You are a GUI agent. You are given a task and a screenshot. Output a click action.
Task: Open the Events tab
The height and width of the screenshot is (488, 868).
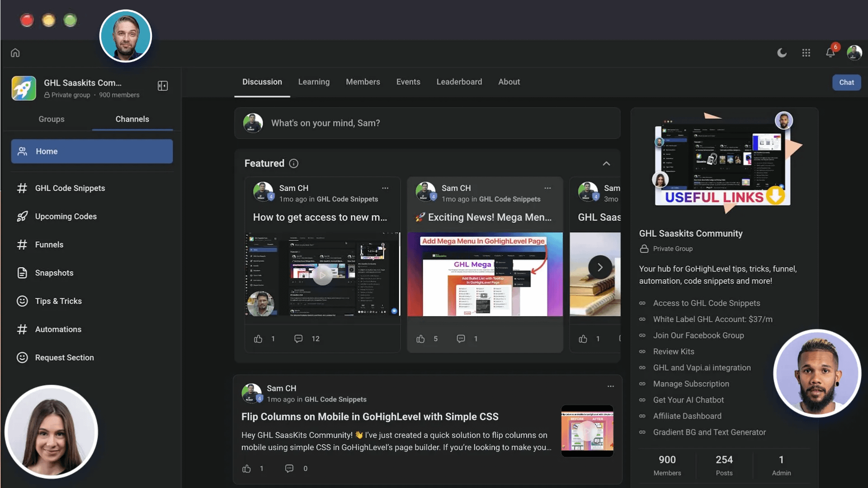coord(408,82)
